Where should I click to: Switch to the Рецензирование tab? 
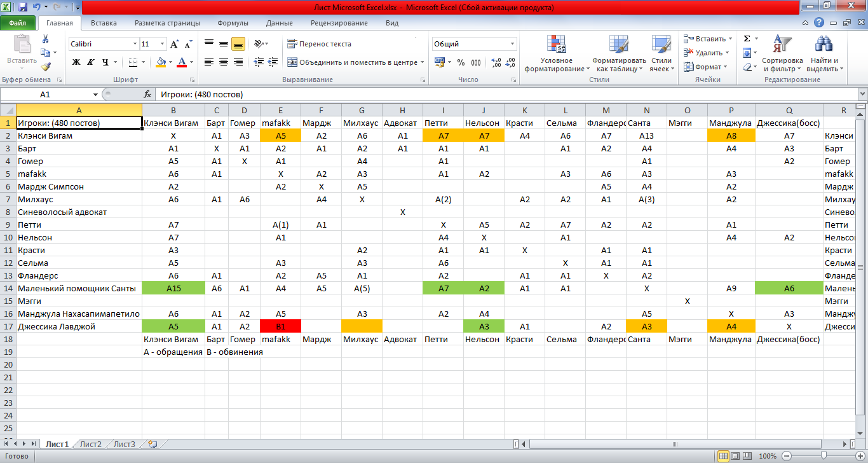click(339, 23)
